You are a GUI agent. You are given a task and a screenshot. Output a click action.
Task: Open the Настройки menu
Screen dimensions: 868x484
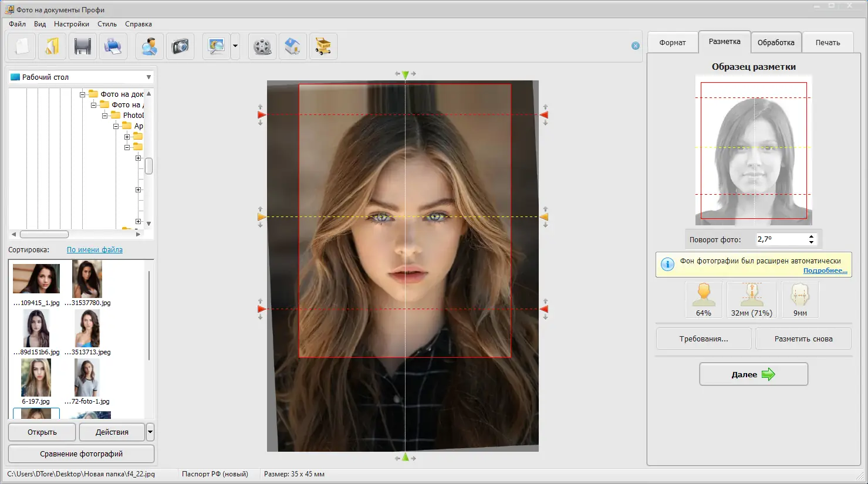click(71, 24)
